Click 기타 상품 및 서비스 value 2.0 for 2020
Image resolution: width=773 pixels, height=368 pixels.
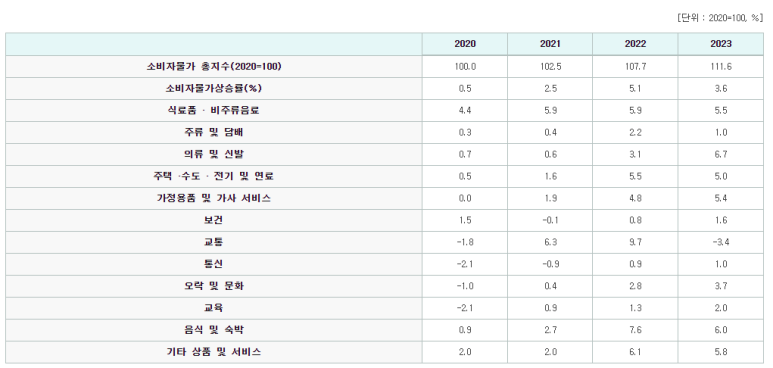click(x=465, y=352)
